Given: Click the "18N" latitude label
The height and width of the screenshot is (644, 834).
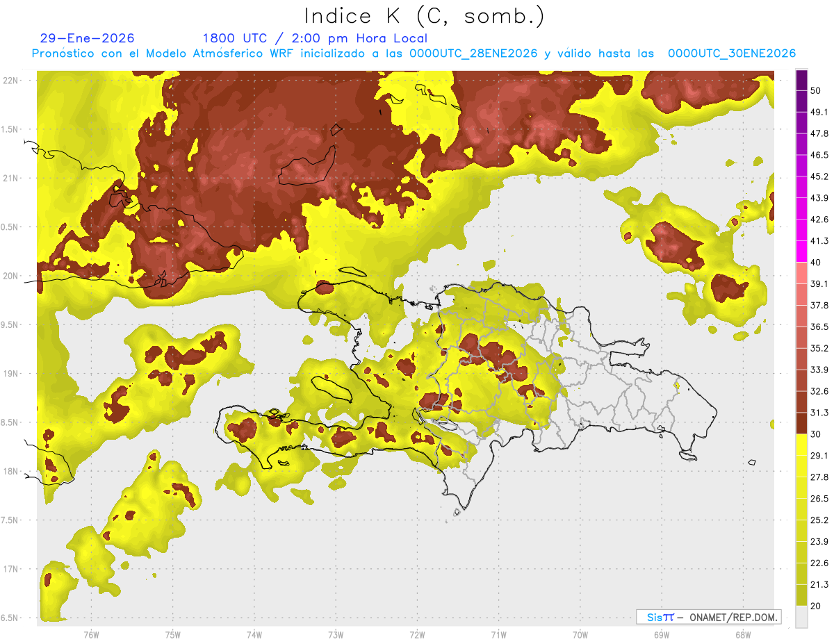Looking at the screenshot, I should coord(10,471).
